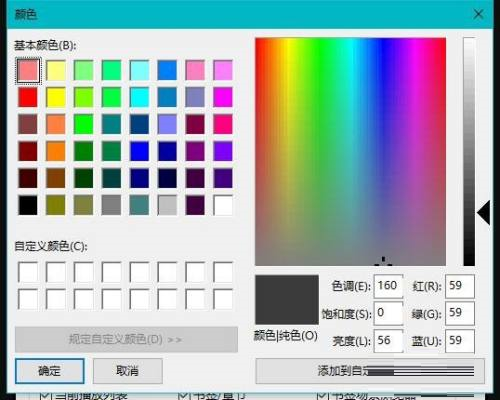Select the first empty custom color slot

click(x=28, y=272)
